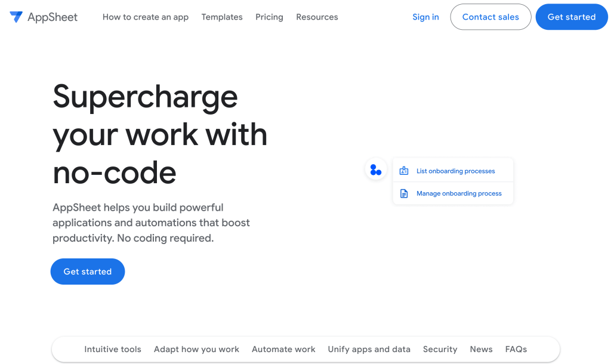The height and width of the screenshot is (364, 611).
Task: Click the Get started hero button
Action: [87, 272]
